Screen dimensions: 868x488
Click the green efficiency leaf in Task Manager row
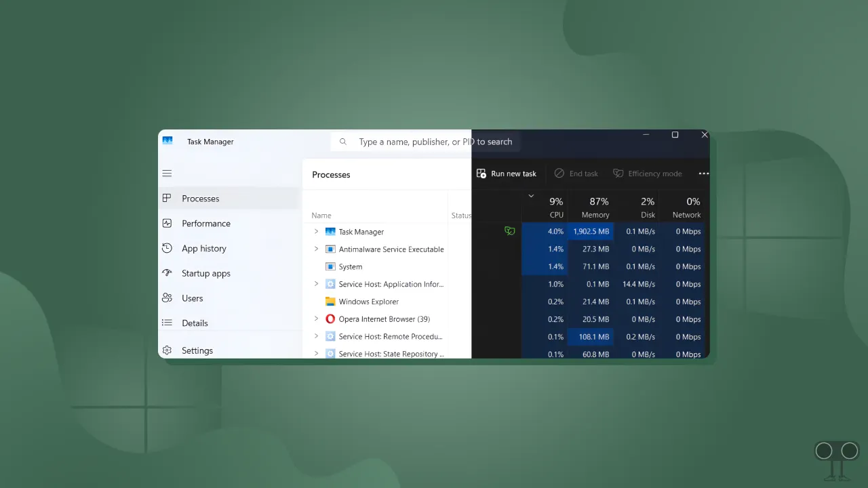point(510,231)
